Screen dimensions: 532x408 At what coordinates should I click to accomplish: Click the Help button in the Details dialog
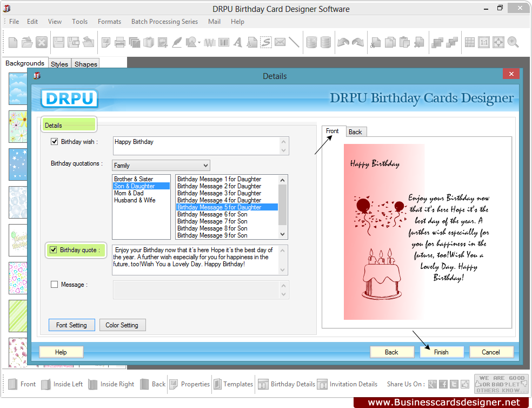point(61,352)
